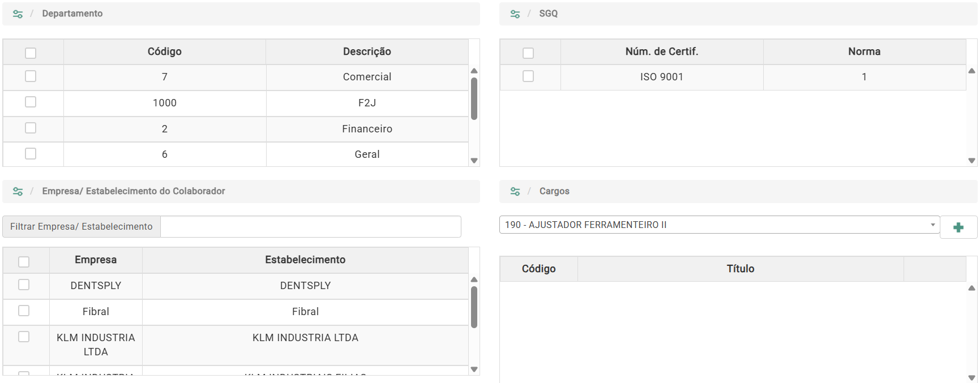The height and width of the screenshot is (383, 980).
Task: Click the filter icon beside Empresa/ Estabelecimento
Action: point(18,192)
